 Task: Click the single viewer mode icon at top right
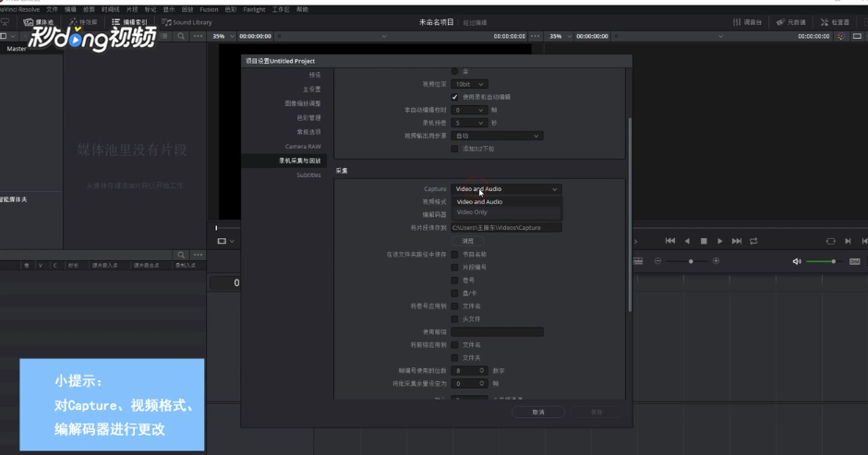point(857,36)
